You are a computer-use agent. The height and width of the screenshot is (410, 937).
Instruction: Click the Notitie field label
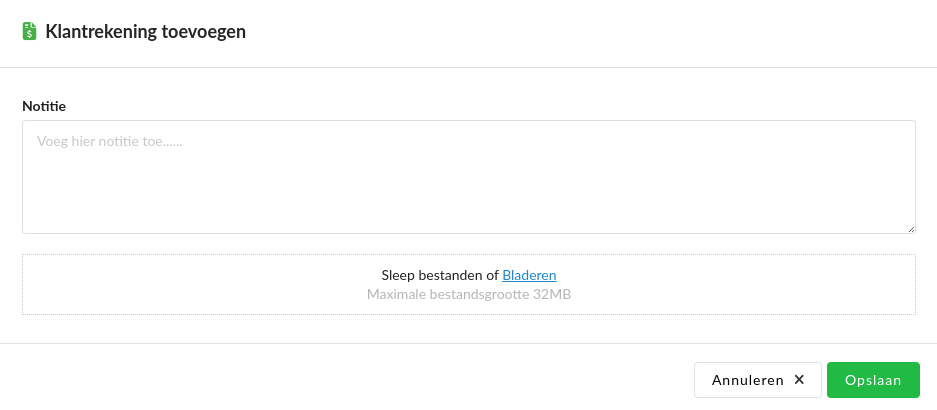point(44,106)
